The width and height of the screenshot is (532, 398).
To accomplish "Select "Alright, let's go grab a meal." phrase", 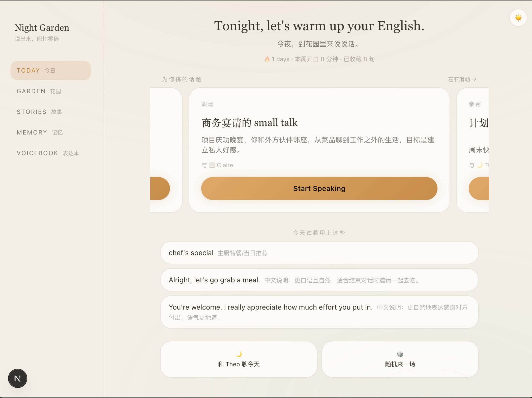I will (x=319, y=280).
